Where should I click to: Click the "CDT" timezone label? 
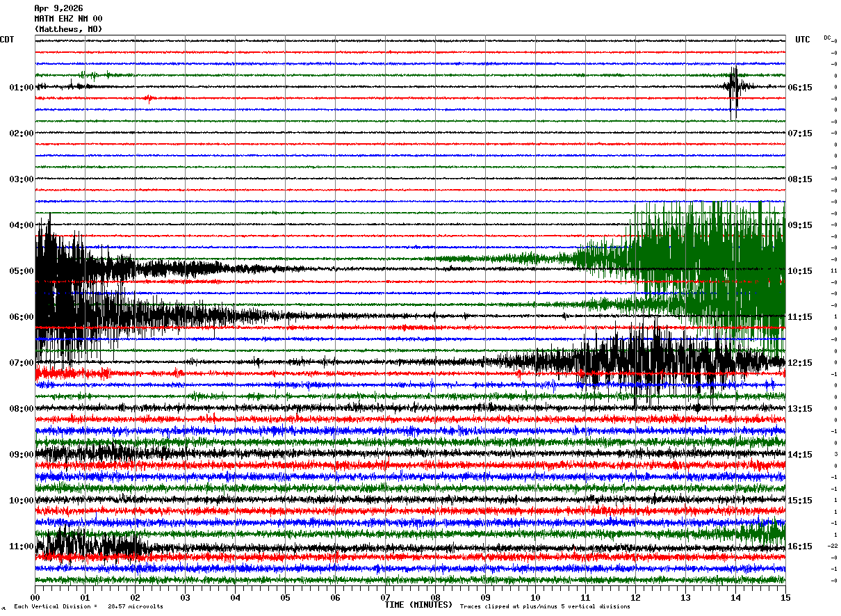click(x=7, y=40)
